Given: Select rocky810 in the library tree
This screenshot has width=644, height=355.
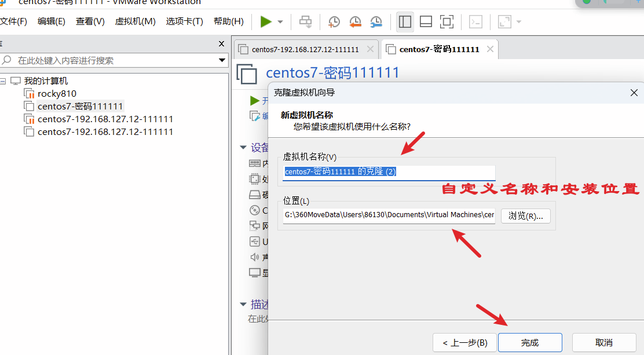Looking at the screenshot, I should pyautogui.click(x=57, y=94).
